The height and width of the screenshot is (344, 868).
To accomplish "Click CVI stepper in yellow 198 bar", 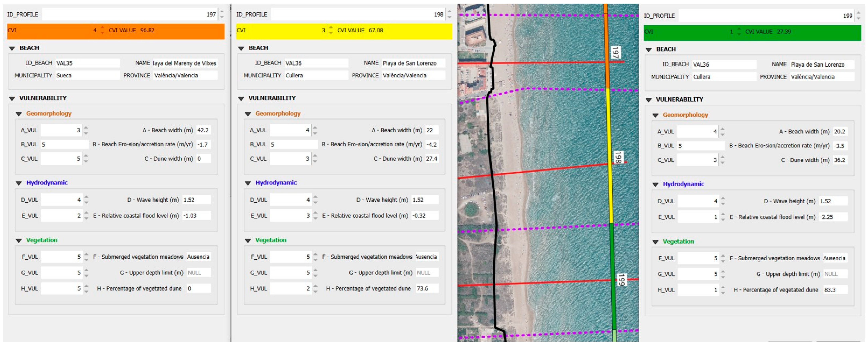I will coord(331,30).
